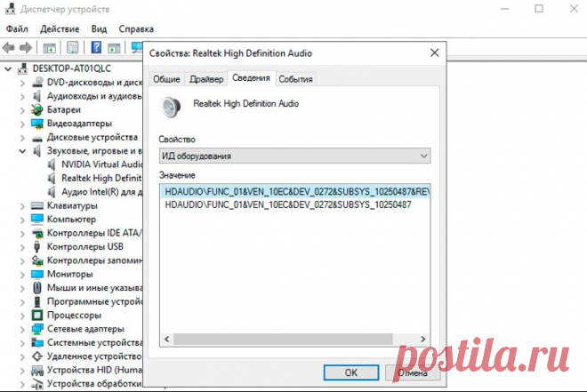Switch to the Общие tab
Image resolution: width=587 pixels, height=392 pixels.
click(166, 79)
